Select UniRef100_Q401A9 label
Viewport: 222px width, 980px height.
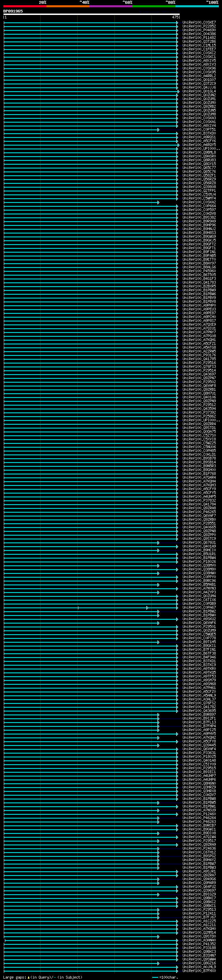[x=199, y=546]
